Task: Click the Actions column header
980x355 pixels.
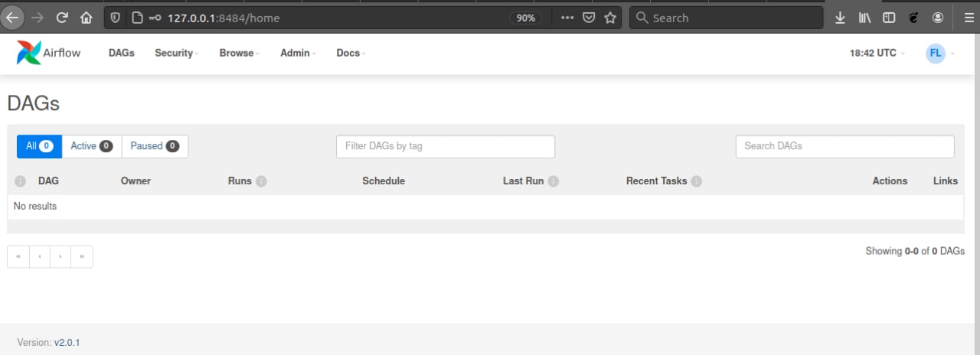Action: [890, 181]
